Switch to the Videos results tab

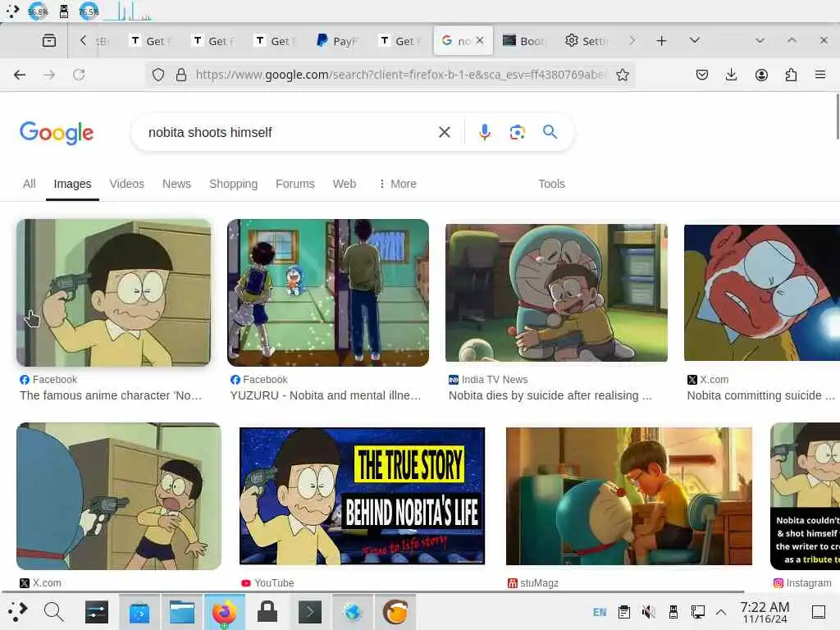coord(127,184)
